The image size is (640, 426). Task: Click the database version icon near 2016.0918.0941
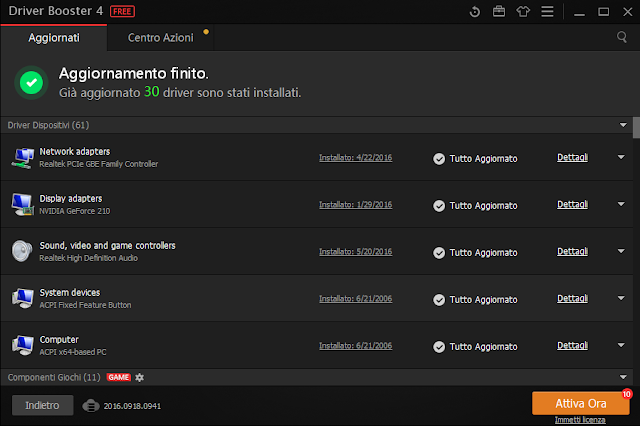tap(91, 406)
